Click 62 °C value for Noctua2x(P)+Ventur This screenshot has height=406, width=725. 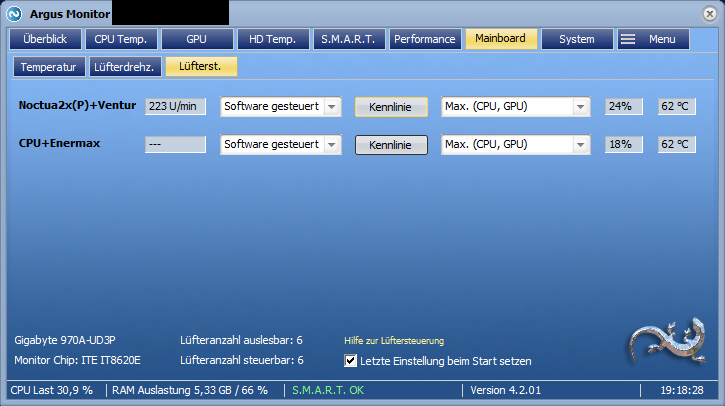pyautogui.click(x=677, y=106)
